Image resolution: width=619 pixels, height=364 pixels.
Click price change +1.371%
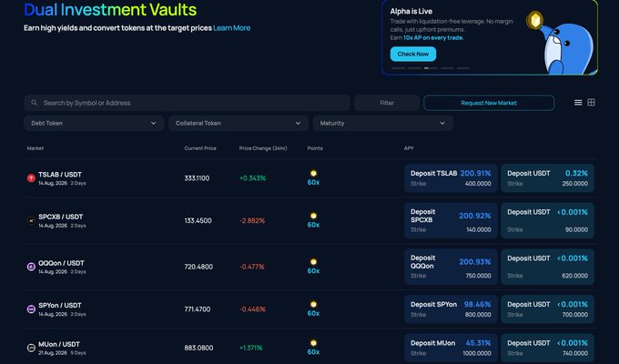tap(251, 348)
